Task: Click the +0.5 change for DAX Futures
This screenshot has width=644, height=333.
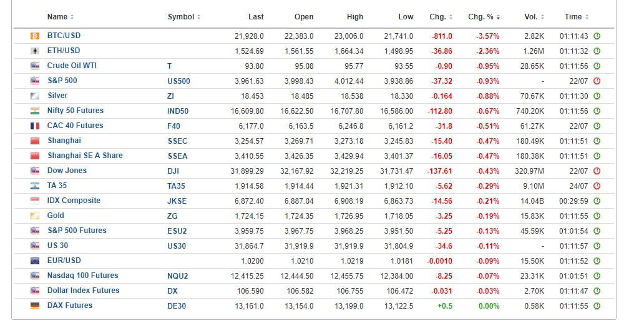Action: (445, 306)
